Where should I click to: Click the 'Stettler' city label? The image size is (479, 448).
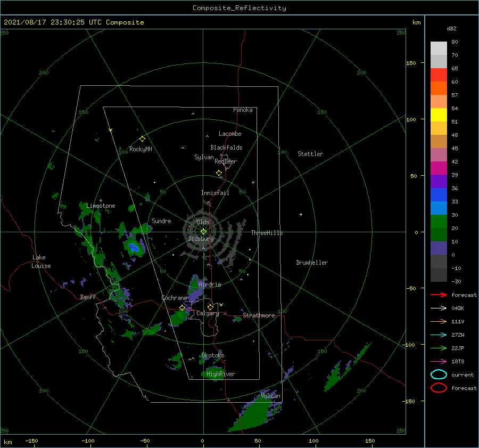(x=310, y=154)
